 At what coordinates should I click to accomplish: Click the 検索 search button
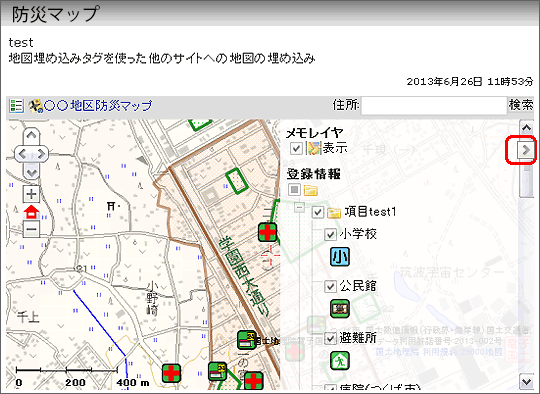pyautogui.click(x=521, y=105)
